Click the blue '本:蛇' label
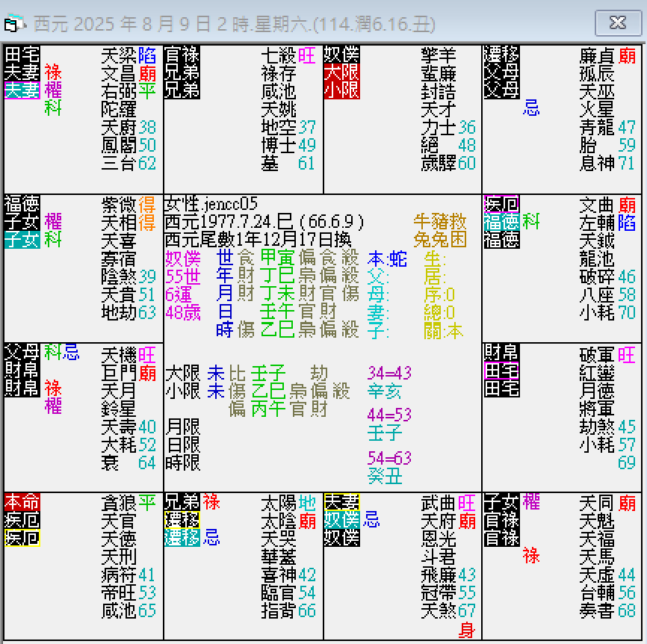This screenshot has height=644, width=647. click(387, 259)
